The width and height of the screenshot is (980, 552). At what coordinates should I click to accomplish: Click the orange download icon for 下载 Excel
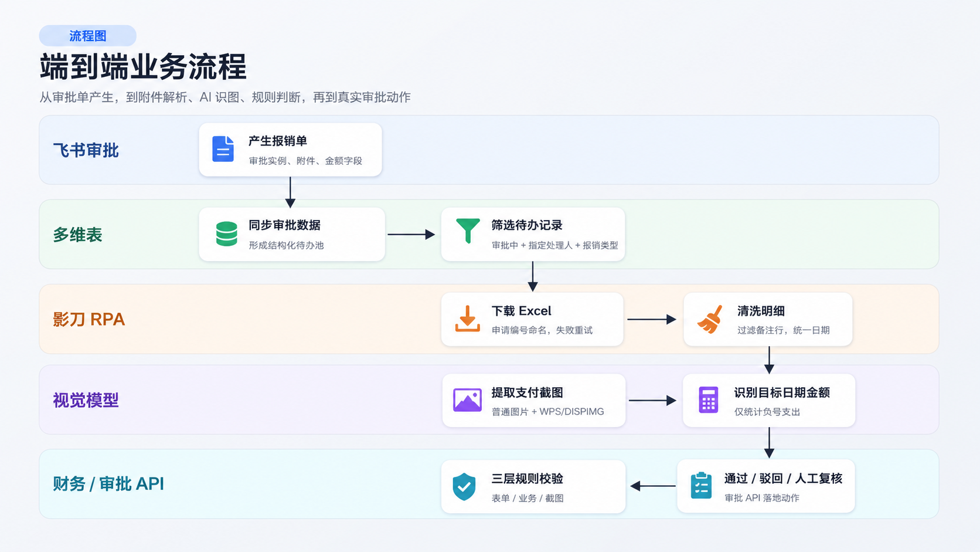[467, 319]
